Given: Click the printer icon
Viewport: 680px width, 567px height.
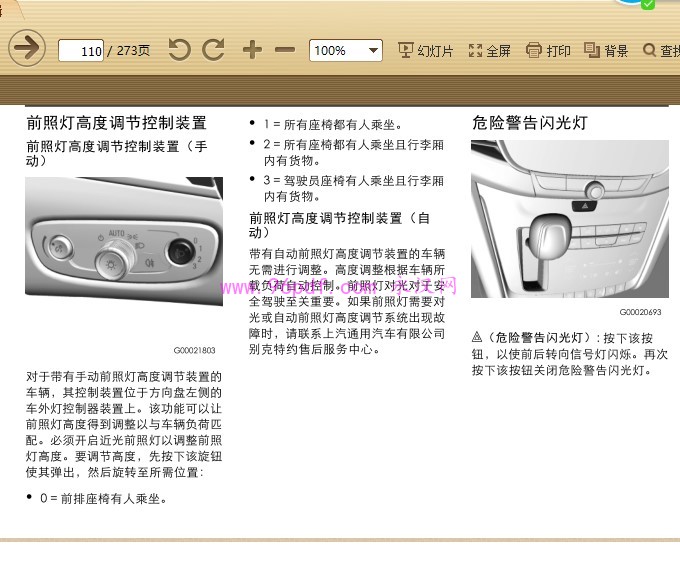Looking at the screenshot, I should coord(534,50).
